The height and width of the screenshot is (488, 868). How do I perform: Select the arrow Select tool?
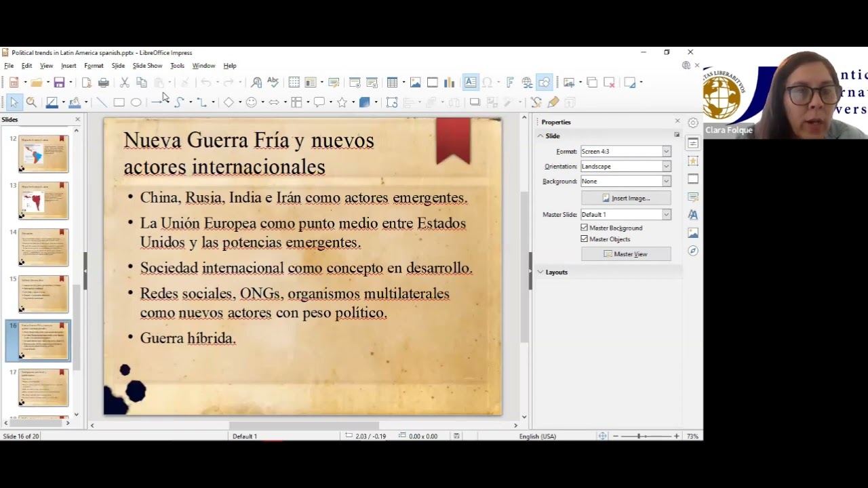14,102
